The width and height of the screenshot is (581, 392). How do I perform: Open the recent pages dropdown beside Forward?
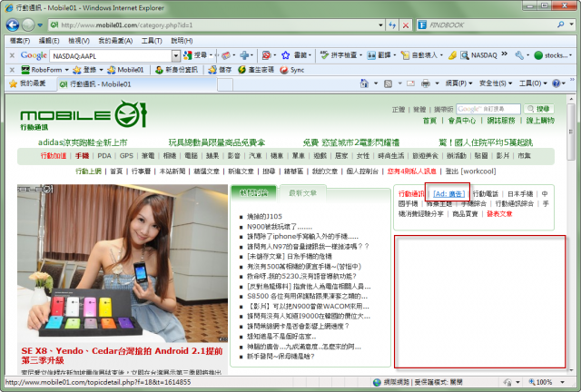40,25
